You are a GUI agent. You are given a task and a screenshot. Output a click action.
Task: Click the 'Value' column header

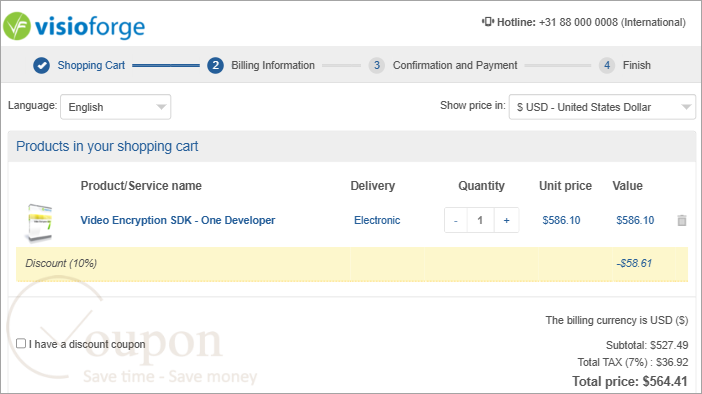627,186
